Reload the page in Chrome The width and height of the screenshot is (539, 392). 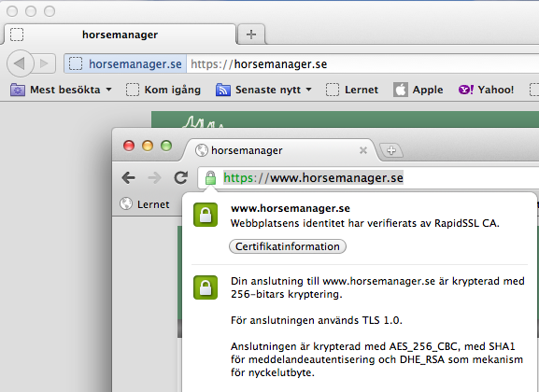(181, 177)
